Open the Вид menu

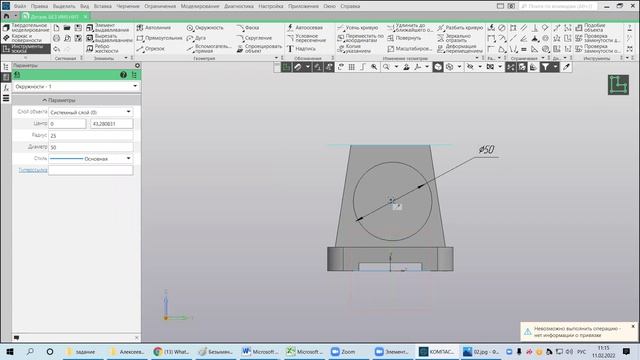[84, 6]
